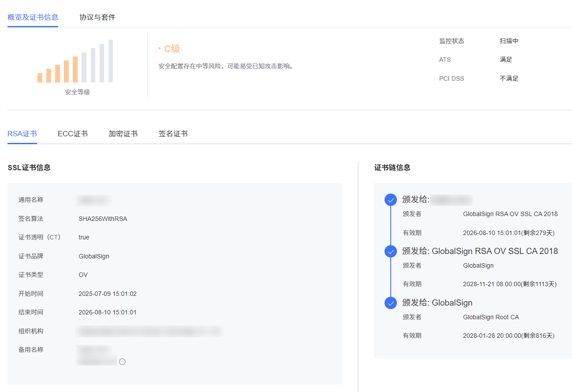Click the 2026-08-10 15:01:01 end time value
Screen dimensions: 572x392
click(107, 312)
